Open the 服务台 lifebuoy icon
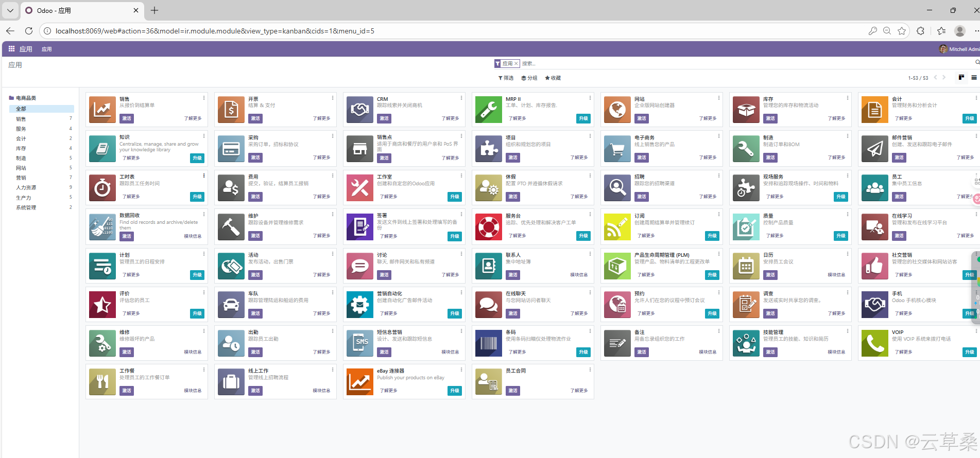The image size is (980, 458). pos(488,227)
